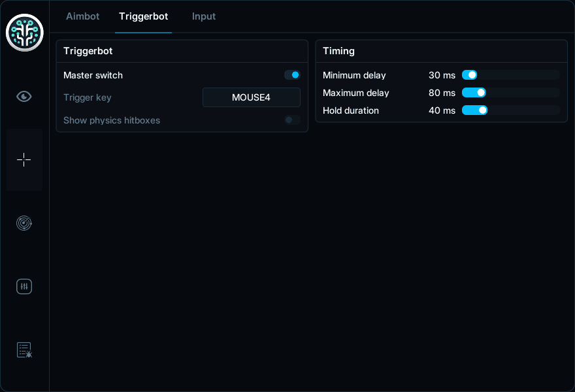
Task: Click the circuit-tree logo in the sidebar
Action: (x=25, y=33)
